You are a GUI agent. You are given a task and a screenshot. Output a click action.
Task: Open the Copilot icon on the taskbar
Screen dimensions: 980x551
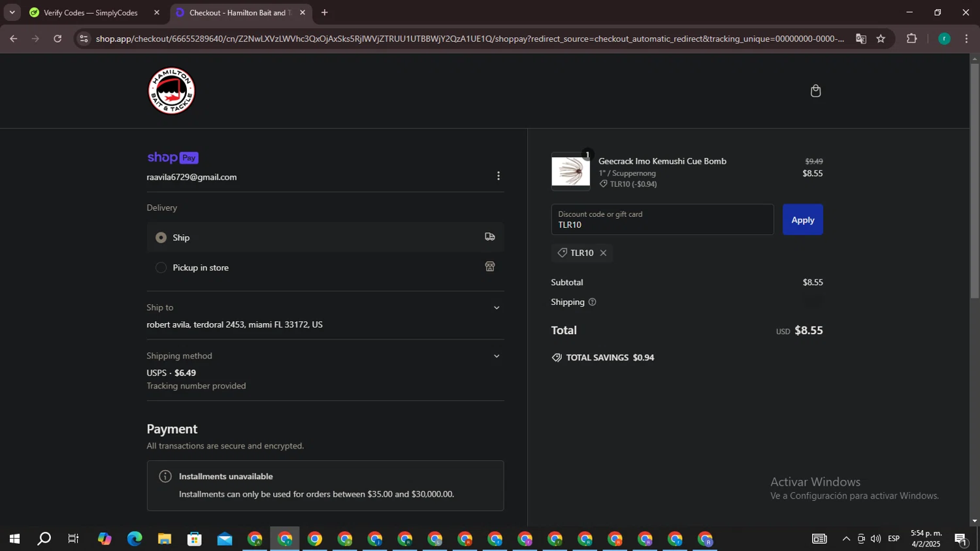[105, 539]
